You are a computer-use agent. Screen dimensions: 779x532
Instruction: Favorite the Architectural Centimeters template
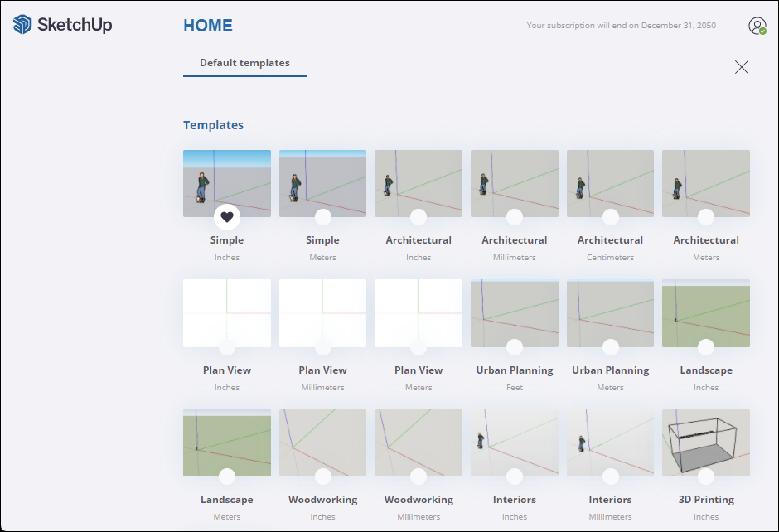pyautogui.click(x=610, y=217)
